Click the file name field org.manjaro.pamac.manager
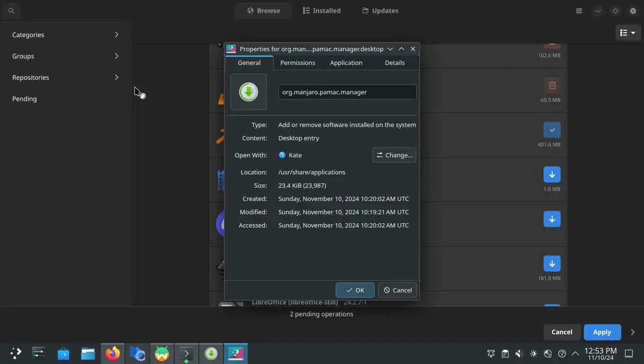This screenshot has height=364, width=644. [x=347, y=92]
